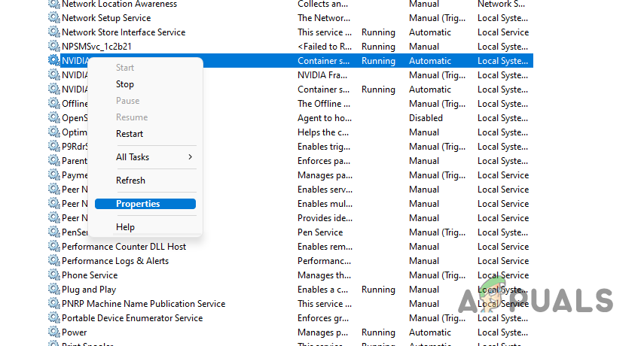The height and width of the screenshot is (346, 644).
Task: Select Phone Service name
Action: tap(90, 275)
